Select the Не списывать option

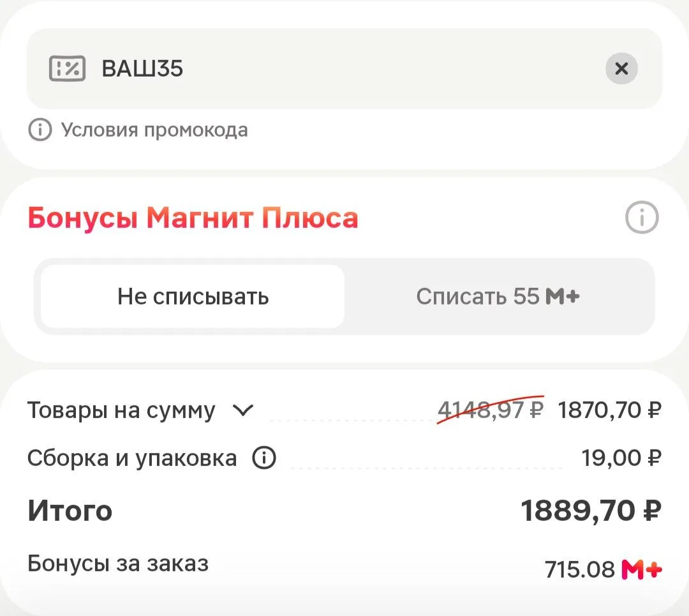click(193, 296)
